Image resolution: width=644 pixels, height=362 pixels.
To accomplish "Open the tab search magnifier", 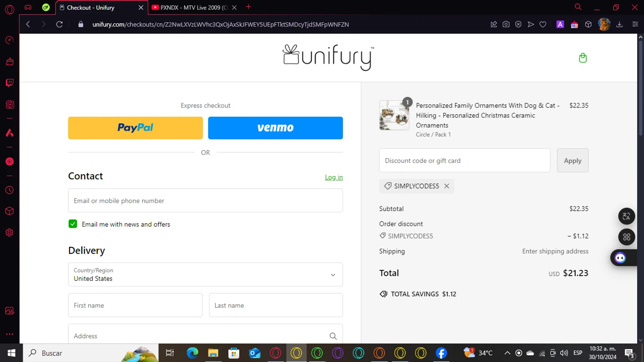I will pyautogui.click(x=578, y=7).
